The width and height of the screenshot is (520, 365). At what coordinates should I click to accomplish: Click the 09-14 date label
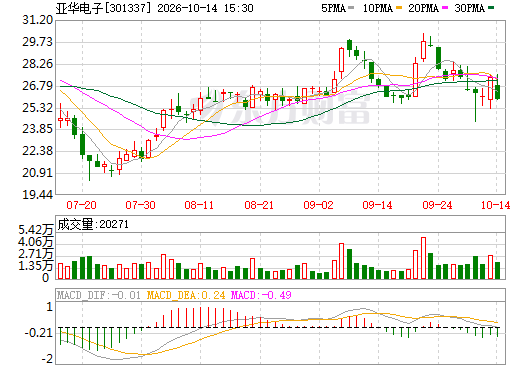[x=377, y=205]
